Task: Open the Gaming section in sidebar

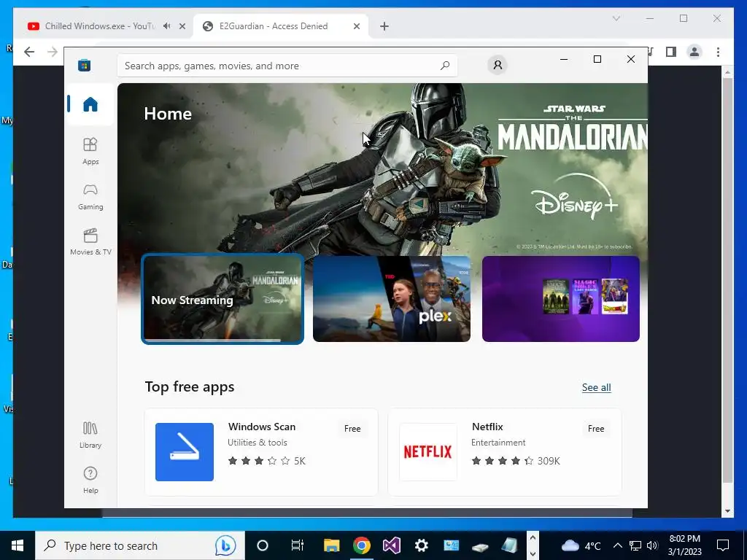Action: (x=90, y=197)
